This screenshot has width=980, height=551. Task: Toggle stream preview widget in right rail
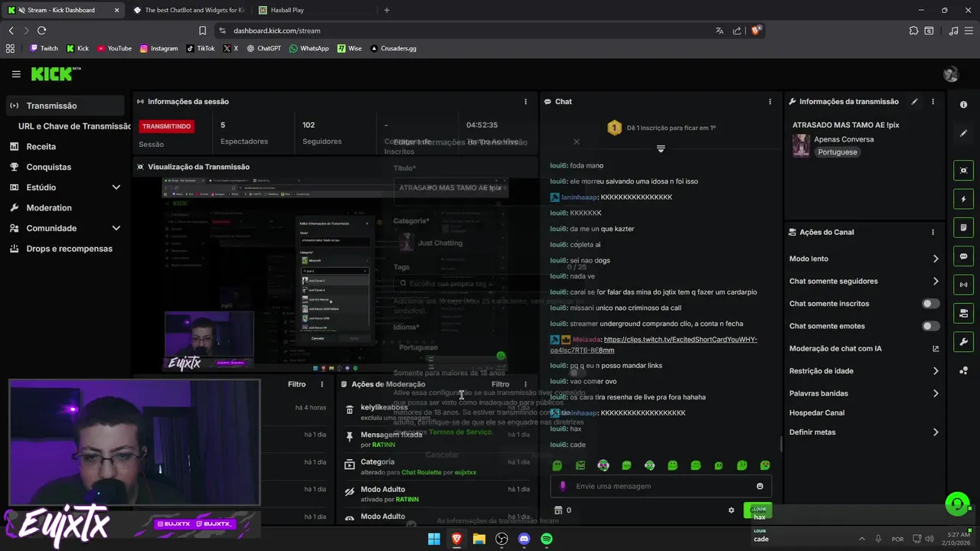(x=963, y=171)
